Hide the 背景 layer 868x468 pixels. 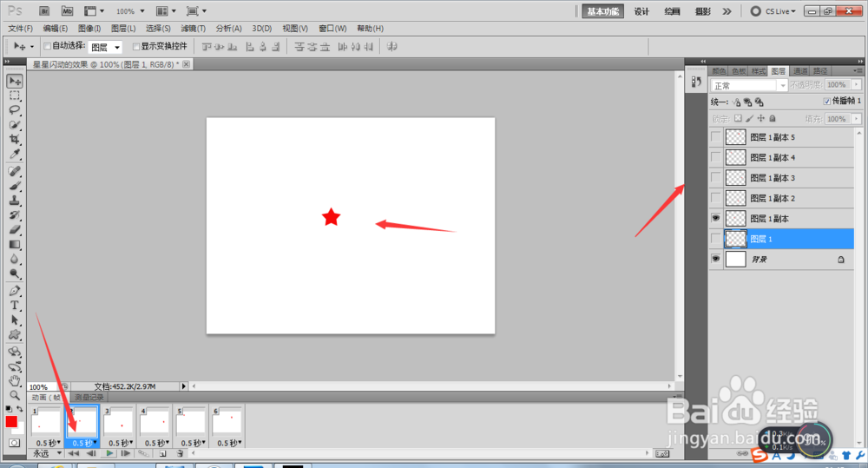716,259
